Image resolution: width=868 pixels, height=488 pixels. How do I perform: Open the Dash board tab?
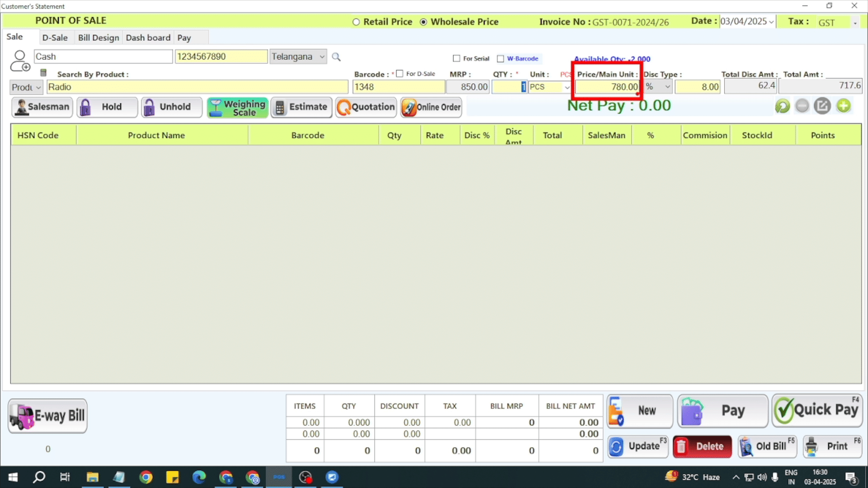click(148, 38)
